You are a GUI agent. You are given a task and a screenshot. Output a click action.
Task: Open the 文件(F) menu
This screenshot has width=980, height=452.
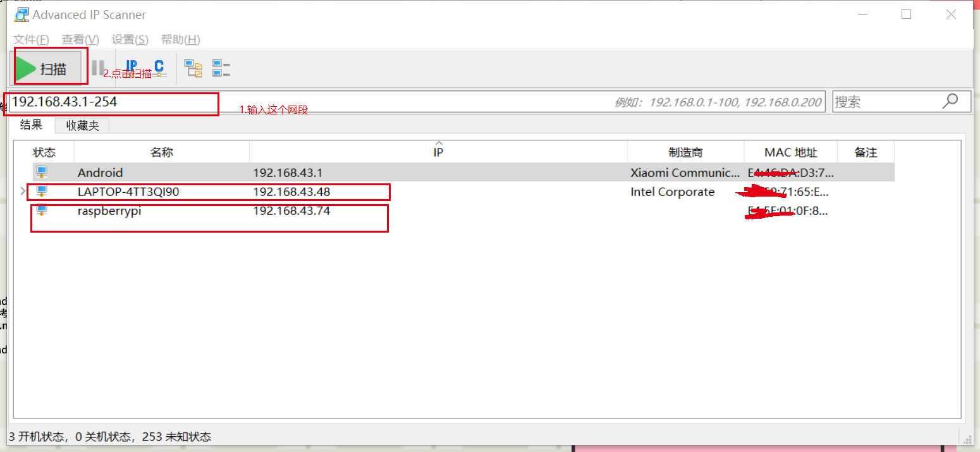coord(31,39)
